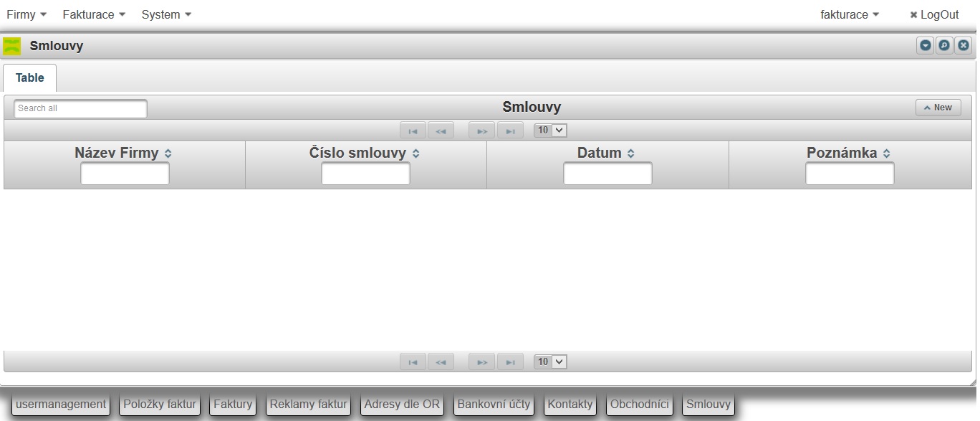Go to next page in top paginator
The image size is (980, 421).
pos(482,131)
